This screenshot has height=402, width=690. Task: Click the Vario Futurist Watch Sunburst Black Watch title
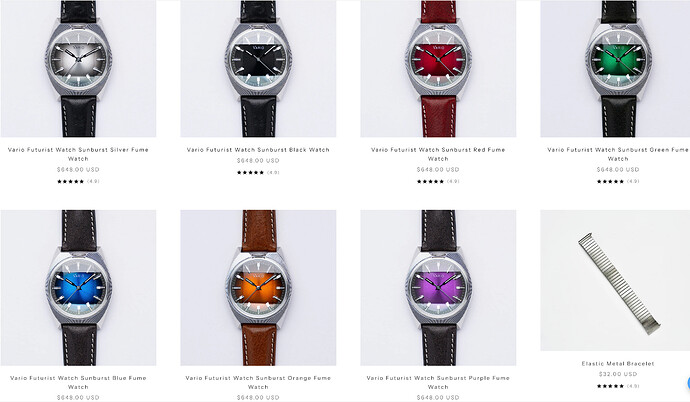click(258, 150)
